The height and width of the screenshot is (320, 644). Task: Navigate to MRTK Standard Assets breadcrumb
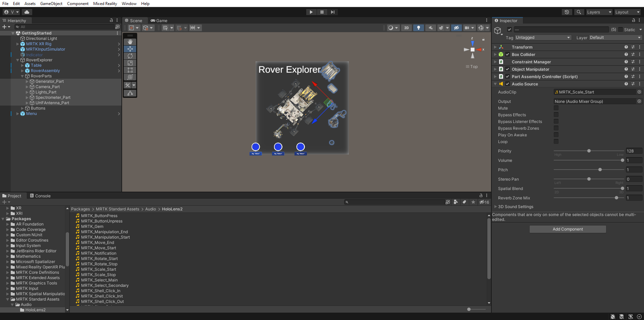117,209
